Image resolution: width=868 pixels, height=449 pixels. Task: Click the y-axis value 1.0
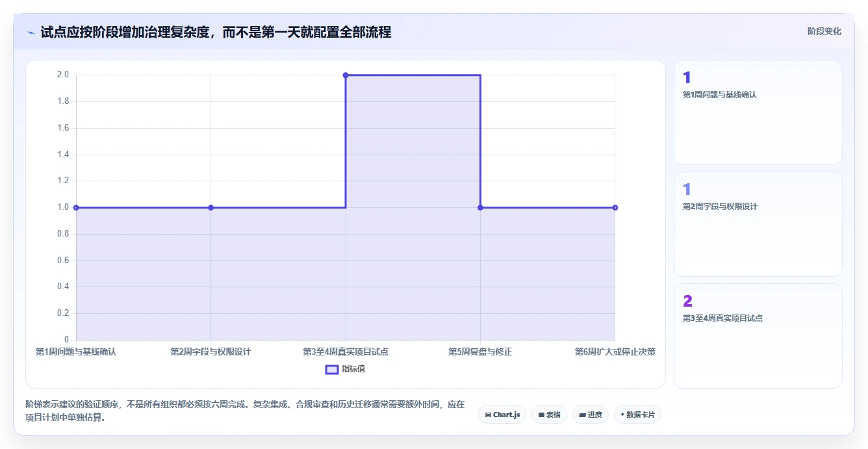(x=63, y=207)
